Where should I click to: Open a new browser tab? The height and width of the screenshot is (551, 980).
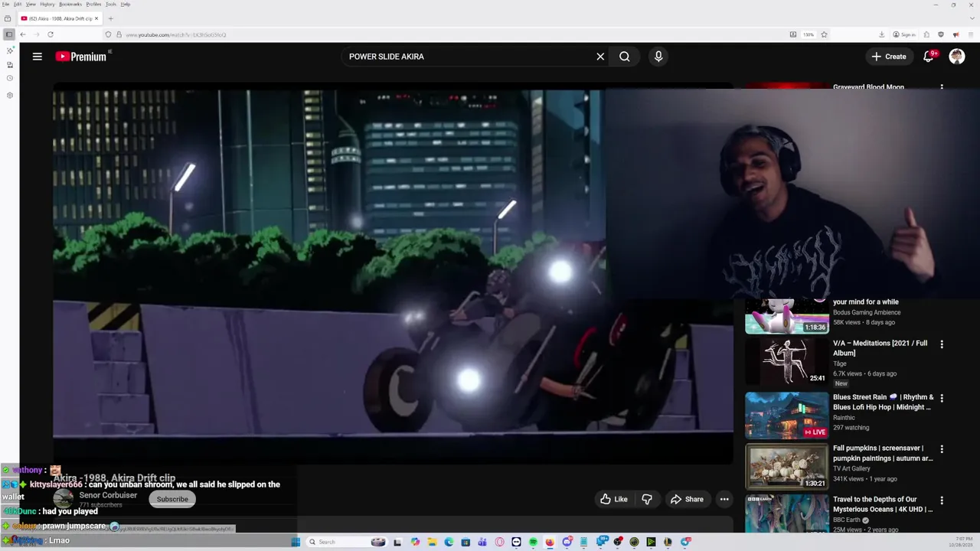110,18
